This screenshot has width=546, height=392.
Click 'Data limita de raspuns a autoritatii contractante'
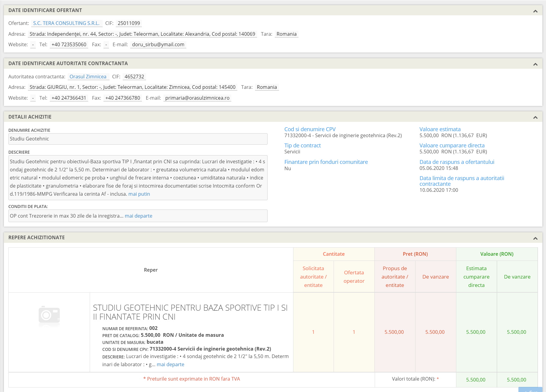[462, 181]
